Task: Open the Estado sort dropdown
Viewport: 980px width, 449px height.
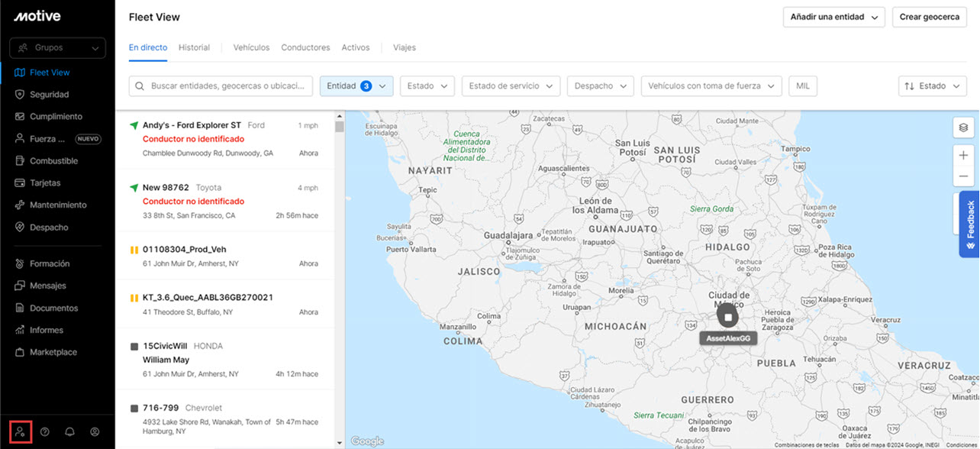Action: (932, 86)
